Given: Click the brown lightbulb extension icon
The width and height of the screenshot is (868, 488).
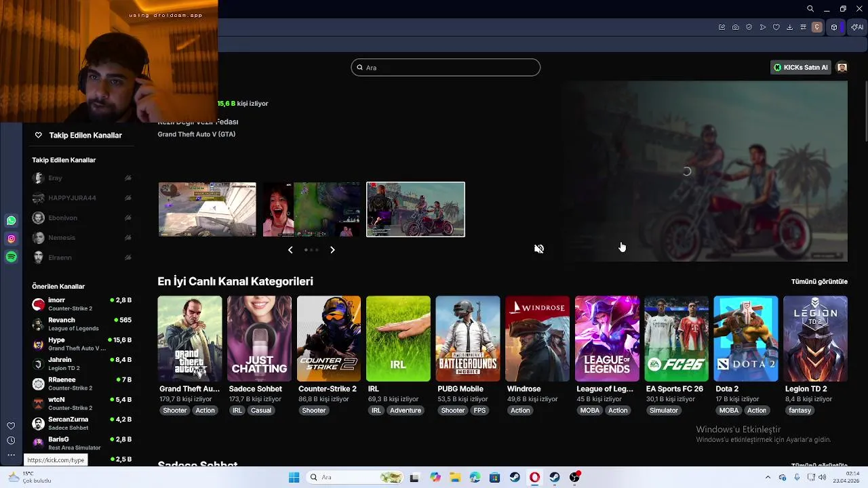Looking at the screenshot, I should [x=817, y=27].
